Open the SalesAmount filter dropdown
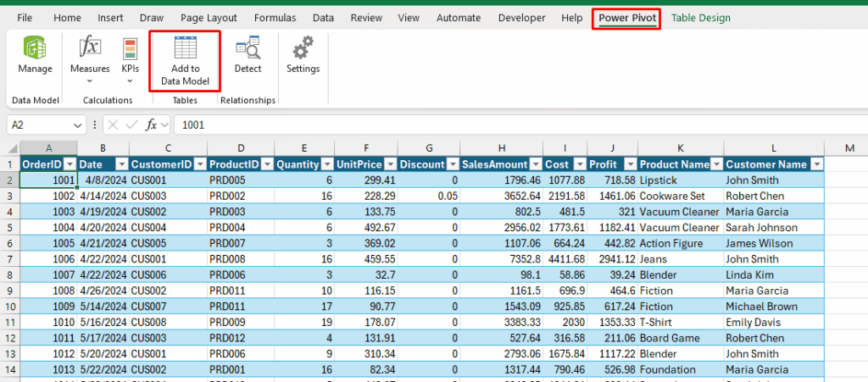This screenshot has width=868, height=382. (536, 164)
